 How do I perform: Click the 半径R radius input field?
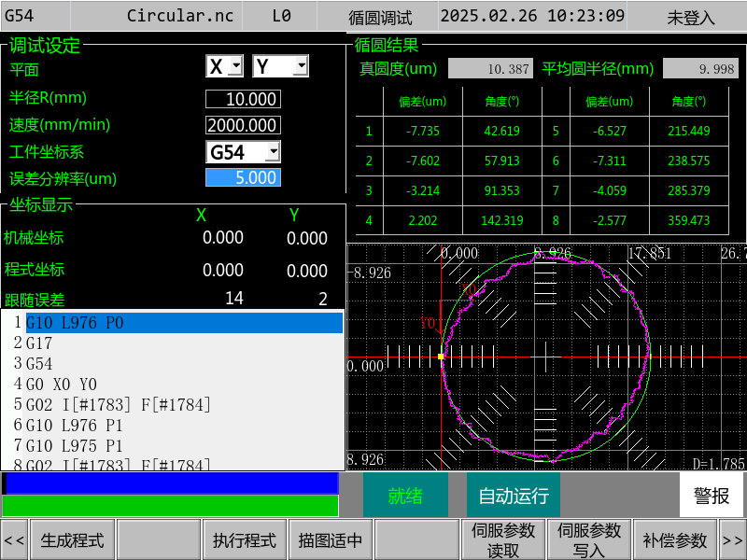(x=243, y=99)
